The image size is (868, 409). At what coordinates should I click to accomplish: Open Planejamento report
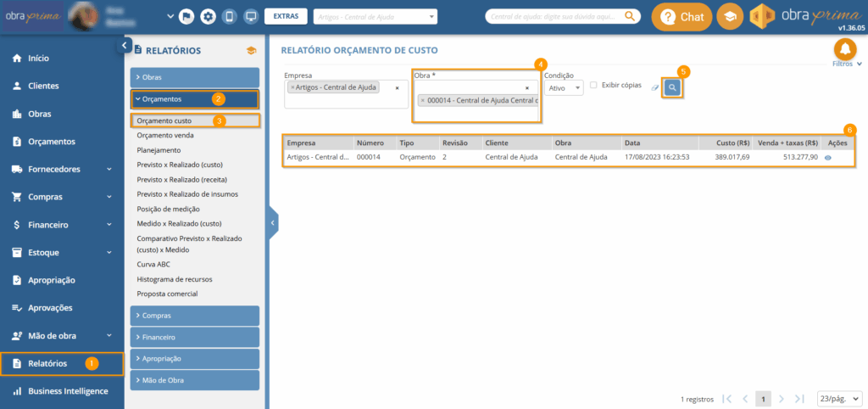[159, 149]
